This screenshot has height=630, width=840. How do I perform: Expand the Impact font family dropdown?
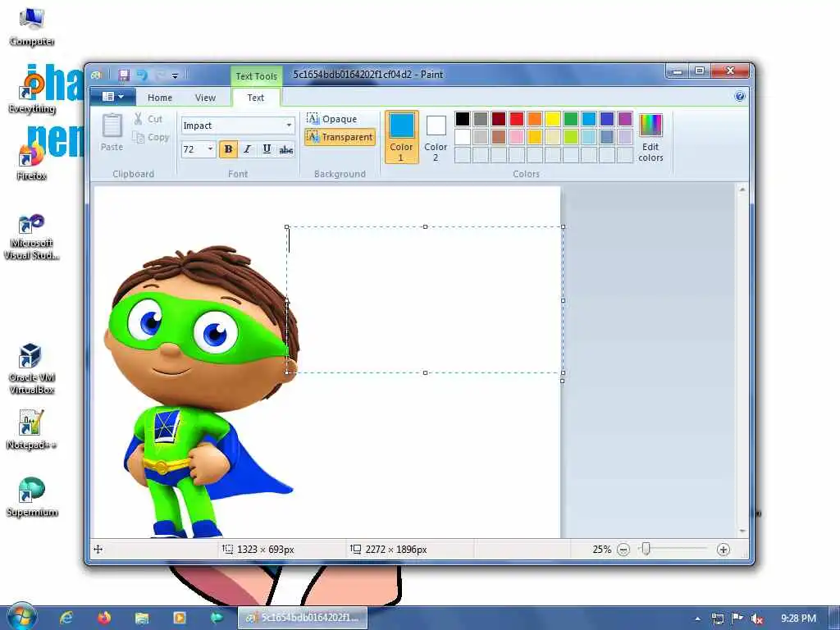pos(289,126)
